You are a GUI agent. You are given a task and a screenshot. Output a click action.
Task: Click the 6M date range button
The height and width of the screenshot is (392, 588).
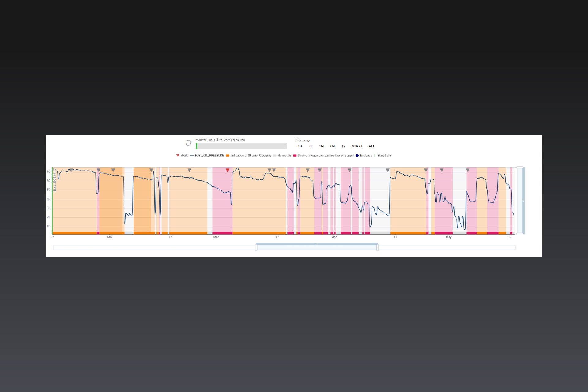332,146
